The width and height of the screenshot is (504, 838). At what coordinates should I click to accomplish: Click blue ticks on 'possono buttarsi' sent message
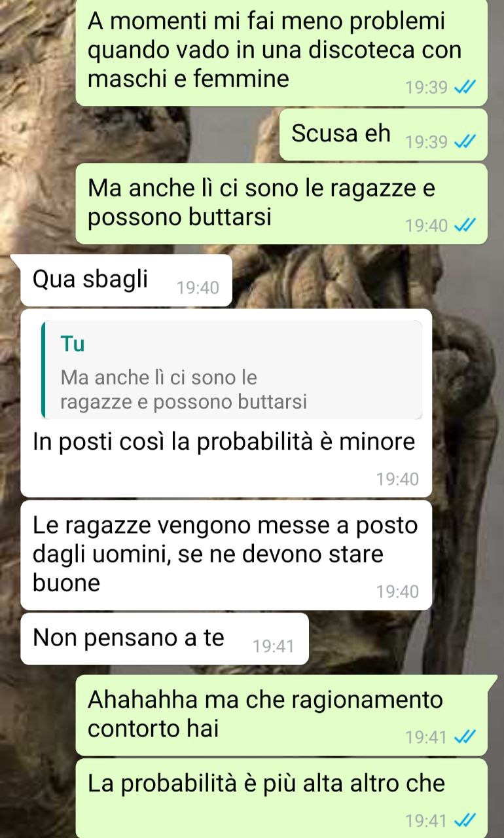pos(465,226)
